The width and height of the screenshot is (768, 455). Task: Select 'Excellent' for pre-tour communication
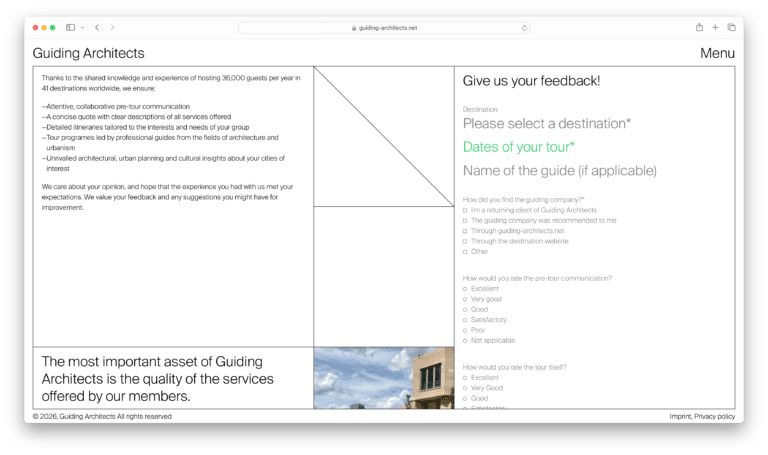tap(466, 289)
